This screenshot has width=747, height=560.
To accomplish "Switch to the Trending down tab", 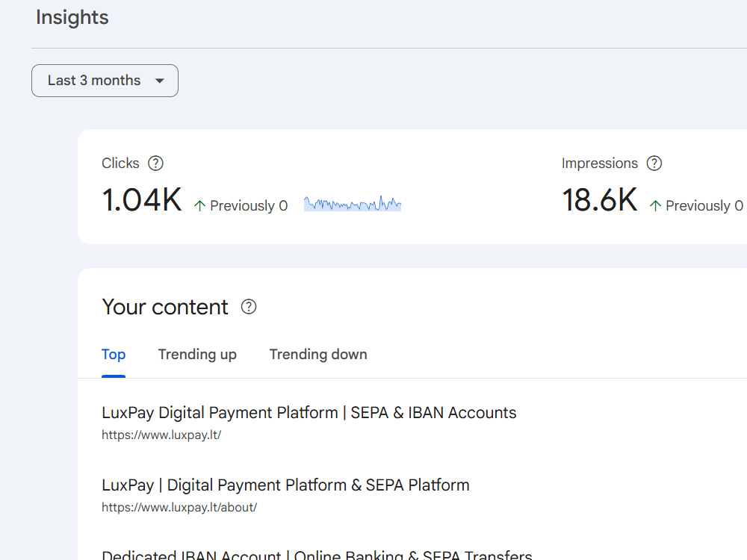I will 318,355.
